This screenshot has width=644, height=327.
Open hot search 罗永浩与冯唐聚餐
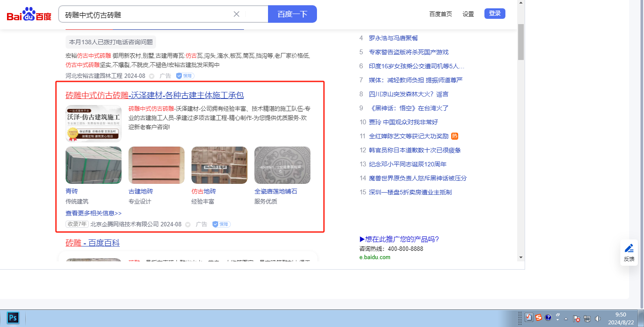(x=393, y=38)
